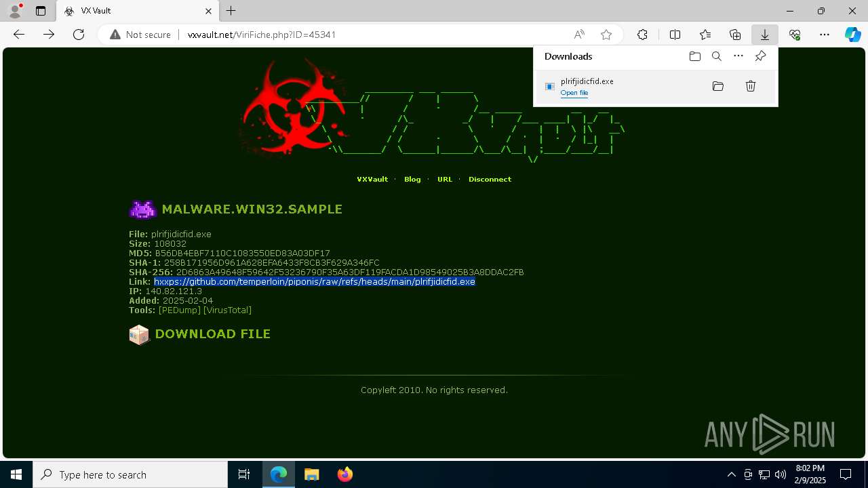Pin the Downloads panel

point(760,56)
